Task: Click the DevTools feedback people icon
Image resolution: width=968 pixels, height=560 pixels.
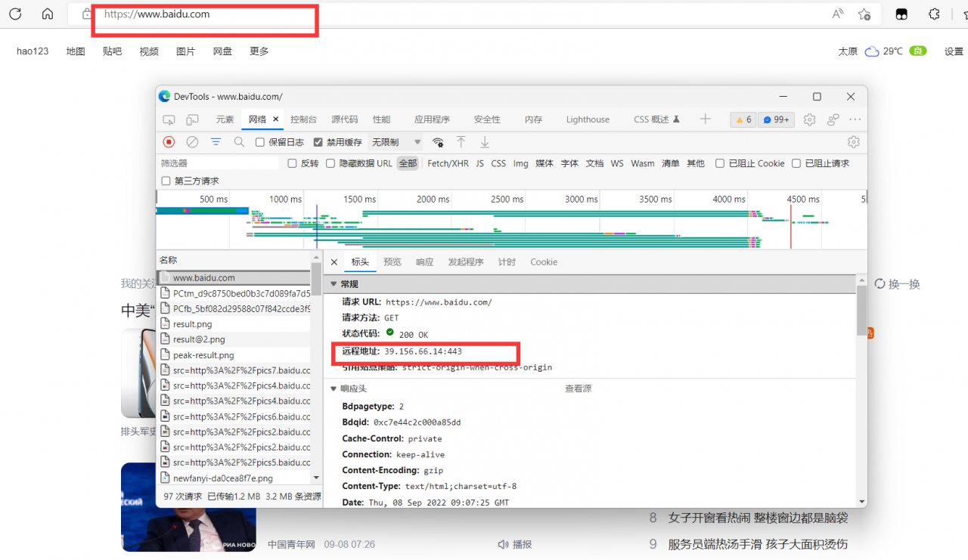Action: tap(833, 119)
